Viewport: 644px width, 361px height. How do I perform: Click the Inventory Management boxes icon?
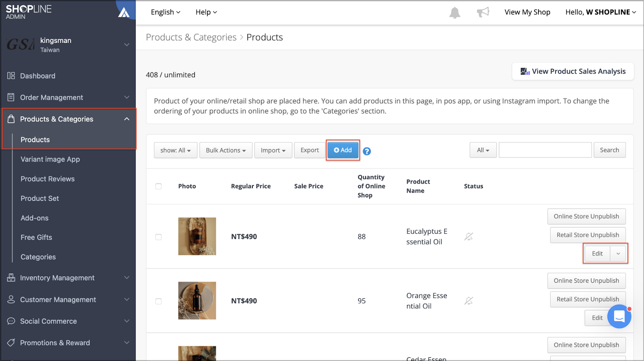(x=11, y=278)
